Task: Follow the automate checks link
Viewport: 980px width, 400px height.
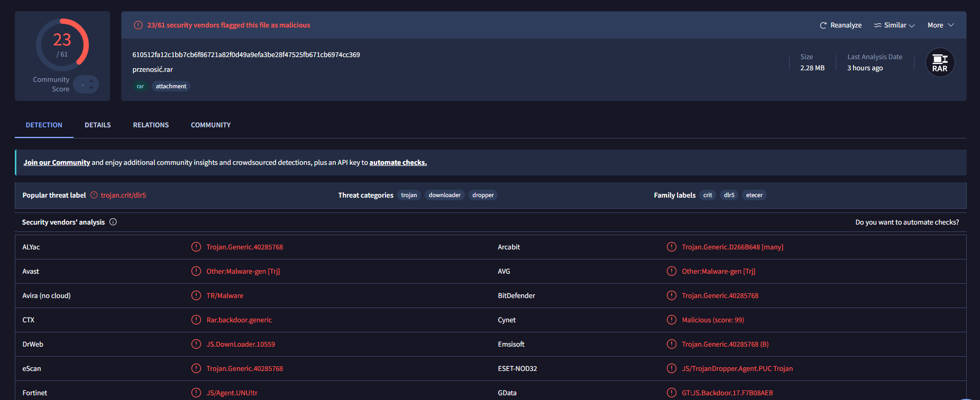Action: tap(398, 162)
